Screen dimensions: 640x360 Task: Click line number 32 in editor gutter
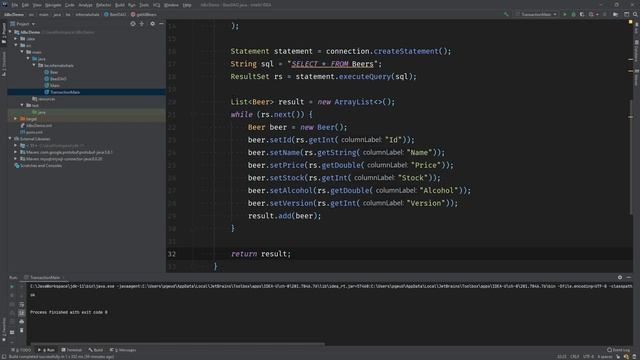(172, 254)
